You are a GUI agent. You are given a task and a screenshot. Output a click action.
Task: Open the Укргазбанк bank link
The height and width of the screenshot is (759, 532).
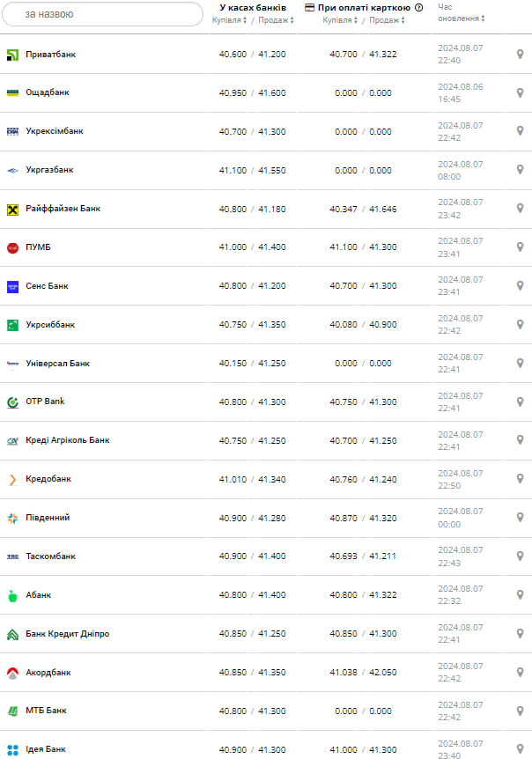(x=50, y=170)
